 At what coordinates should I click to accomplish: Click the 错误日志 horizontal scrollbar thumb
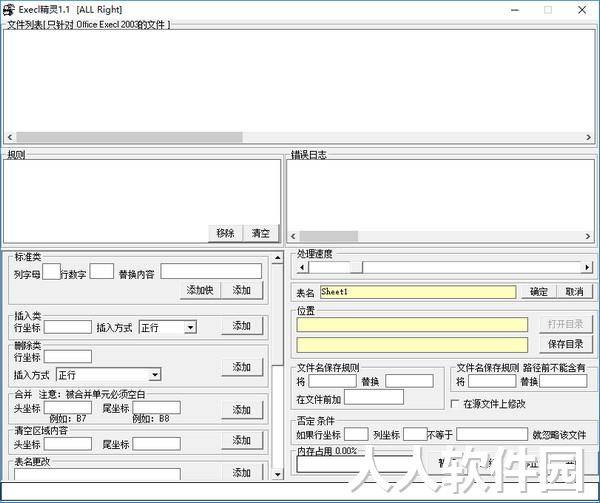pyautogui.click(x=329, y=236)
